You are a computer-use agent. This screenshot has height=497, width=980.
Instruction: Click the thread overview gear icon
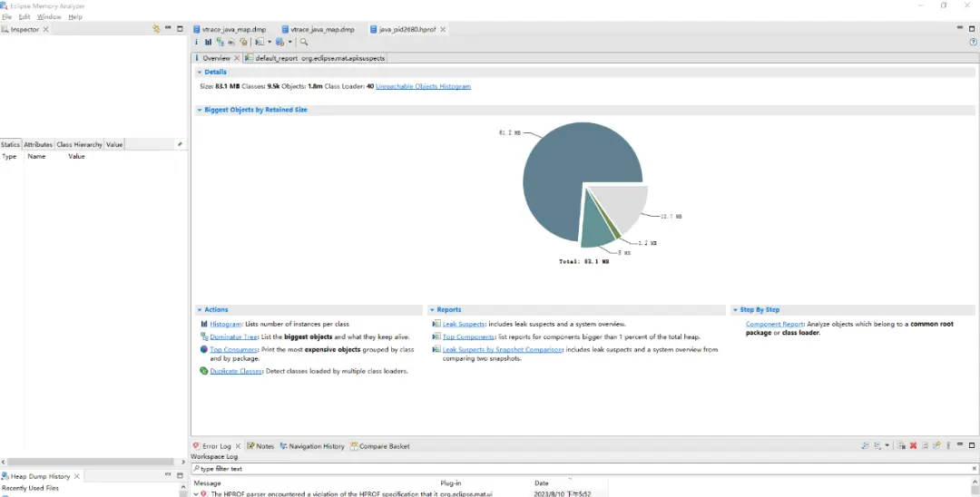244,42
